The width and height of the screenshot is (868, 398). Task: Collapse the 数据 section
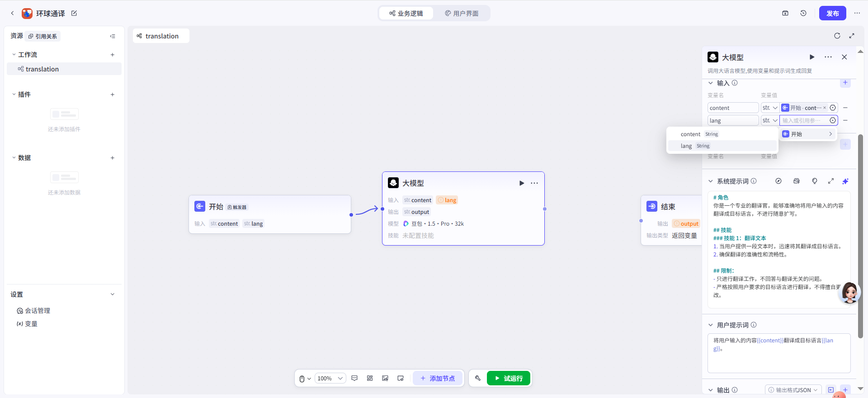point(14,158)
